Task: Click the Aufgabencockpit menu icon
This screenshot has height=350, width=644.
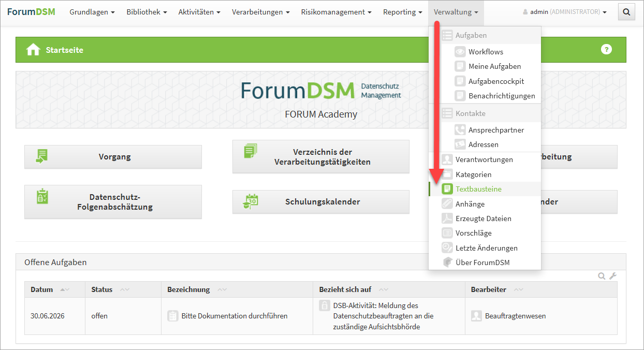Action: pos(460,81)
